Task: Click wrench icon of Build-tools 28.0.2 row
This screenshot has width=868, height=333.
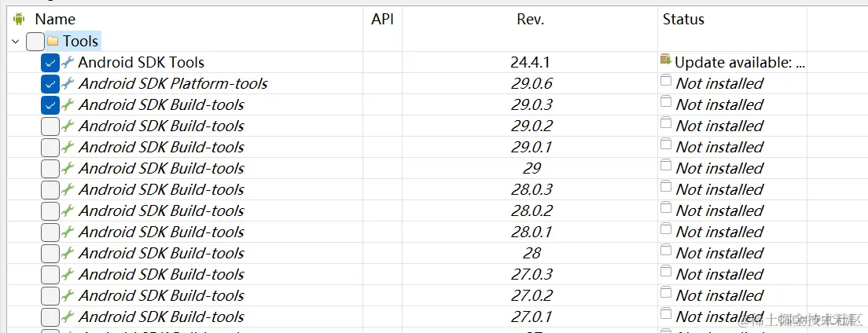Action: click(x=68, y=210)
